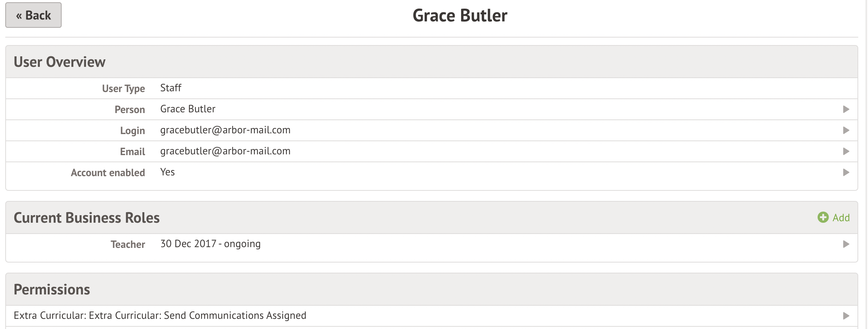Open Login row using its arrow
Viewport: 868px width, 329px height.
(x=846, y=130)
